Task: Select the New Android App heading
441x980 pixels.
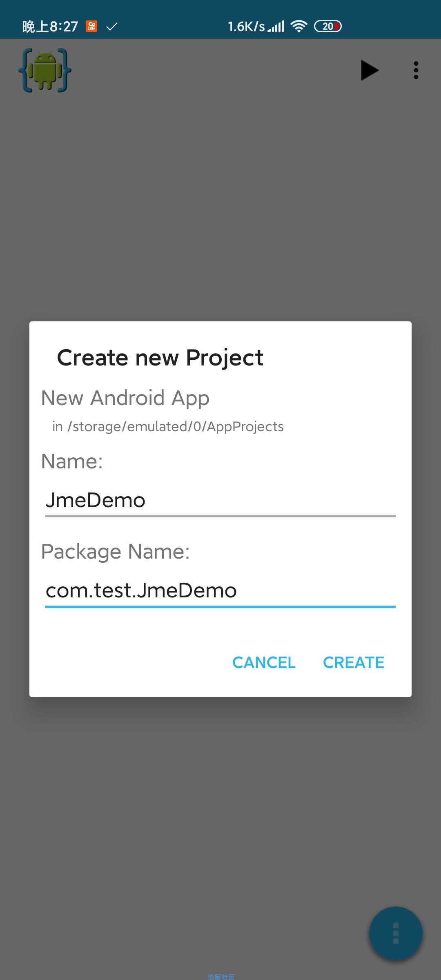Action: click(125, 398)
